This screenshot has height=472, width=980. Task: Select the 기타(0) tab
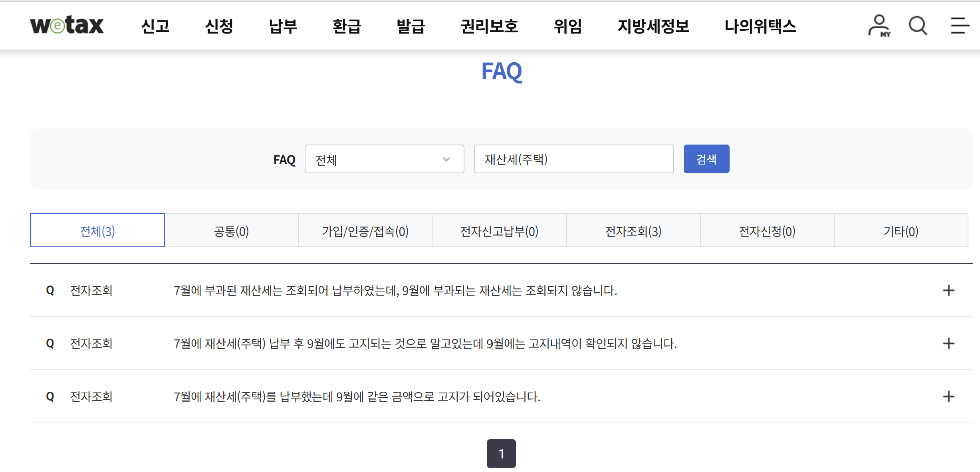pyautogui.click(x=901, y=231)
